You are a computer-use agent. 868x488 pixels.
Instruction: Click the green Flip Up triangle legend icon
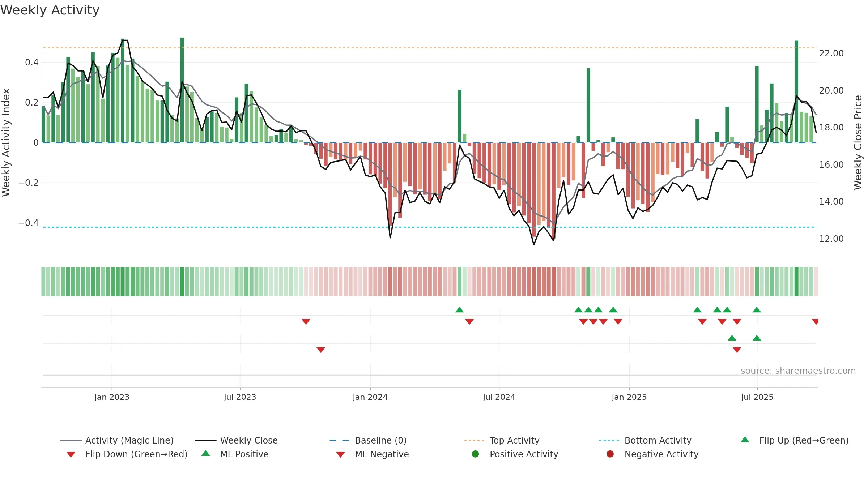745,440
